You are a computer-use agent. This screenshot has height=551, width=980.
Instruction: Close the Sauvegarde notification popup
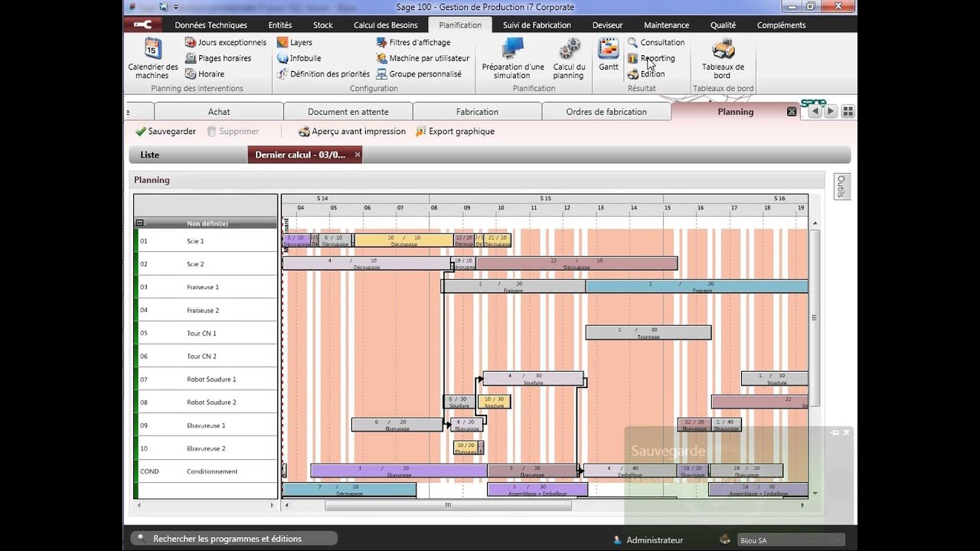click(846, 432)
